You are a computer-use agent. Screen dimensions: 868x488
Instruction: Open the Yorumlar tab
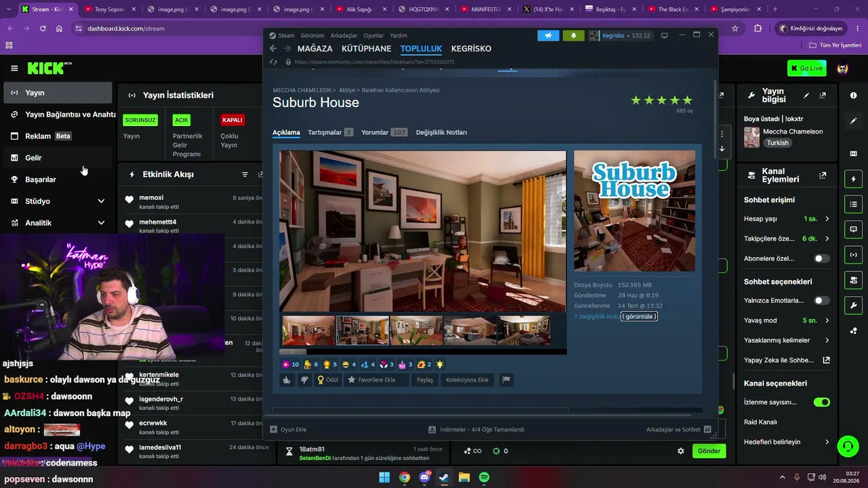(x=384, y=132)
